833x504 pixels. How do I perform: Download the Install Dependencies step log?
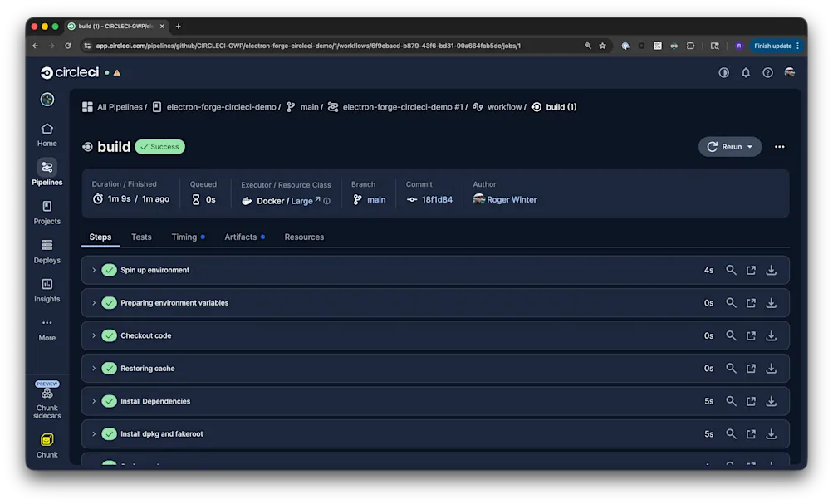[x=771, y=402]
